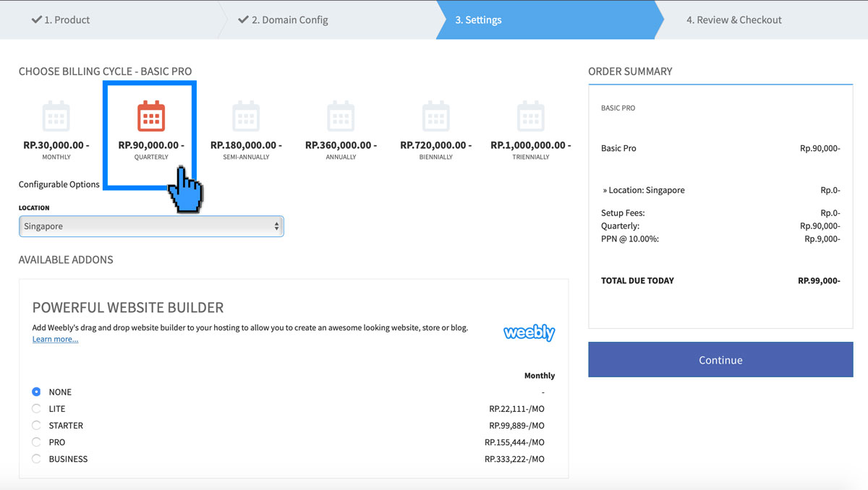This screenshot has height=490, width=868.
Task: Select the STARTER plan radio button
Action: pyautogui.click(x=36, y=425)
